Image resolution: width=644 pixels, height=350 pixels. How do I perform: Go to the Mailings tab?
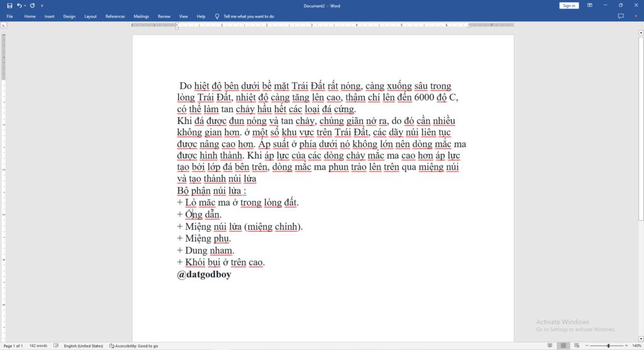point(142,16)
